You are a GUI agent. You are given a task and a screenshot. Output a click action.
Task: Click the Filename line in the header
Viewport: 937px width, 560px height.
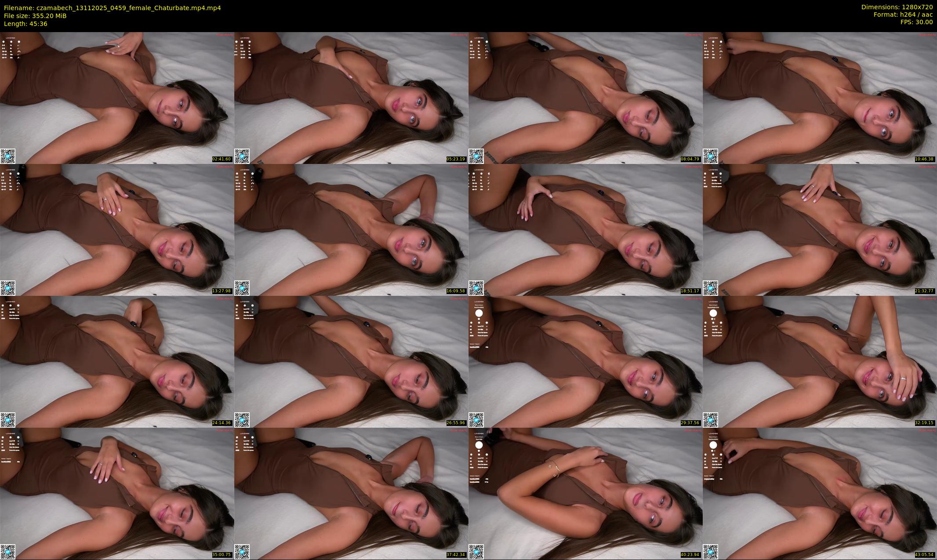[x=112, y=8]
